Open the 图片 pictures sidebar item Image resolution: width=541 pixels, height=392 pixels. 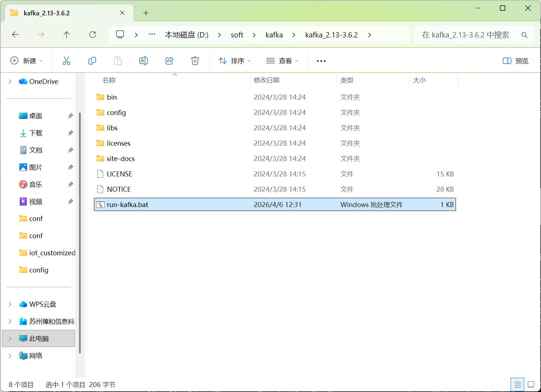(36, 167)
